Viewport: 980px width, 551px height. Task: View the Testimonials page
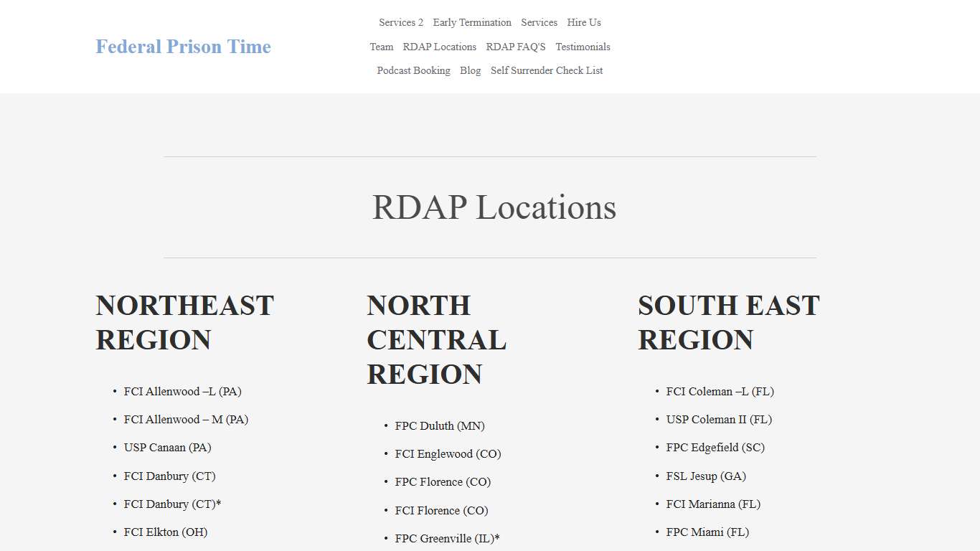pos(583,47)
